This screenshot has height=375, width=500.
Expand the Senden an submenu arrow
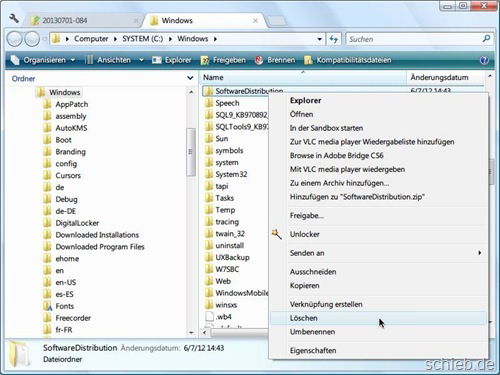[x=480, y=253]
